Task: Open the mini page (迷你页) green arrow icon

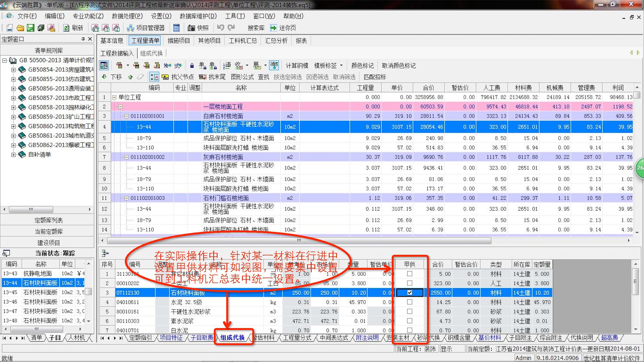Action: click(273, 28)
